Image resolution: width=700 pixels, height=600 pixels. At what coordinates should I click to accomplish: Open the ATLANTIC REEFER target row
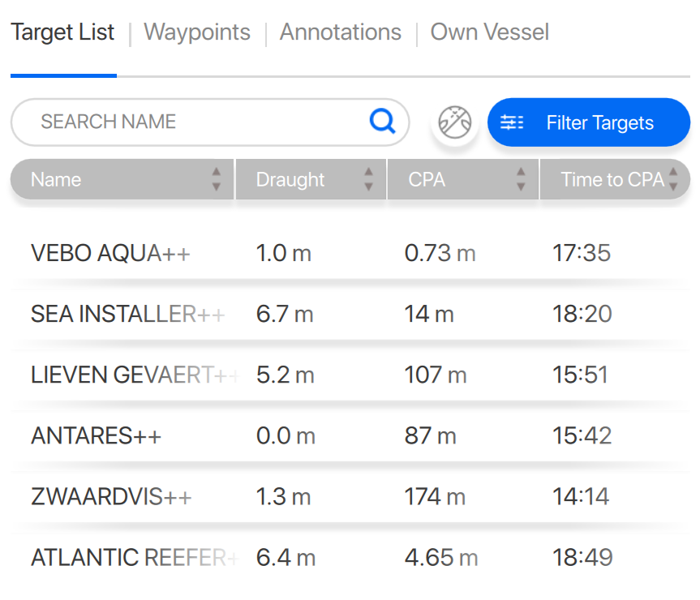pos(350,558)
